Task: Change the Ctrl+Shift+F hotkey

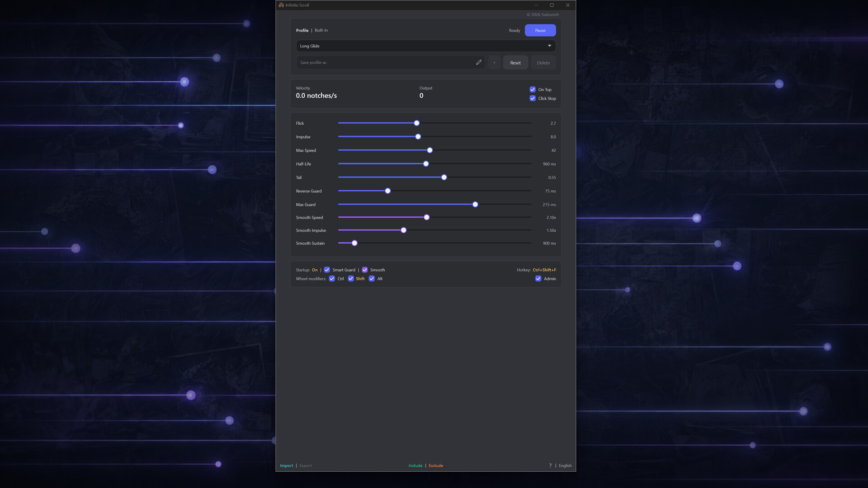Action: pyautogui.click(x=544, y=270)
